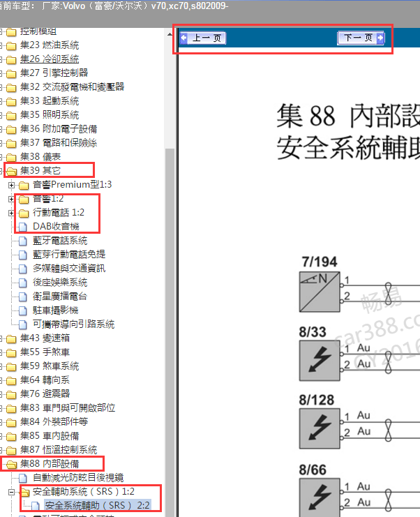Click the scroll-up arrow of the tree panel

tap(170, 34)
